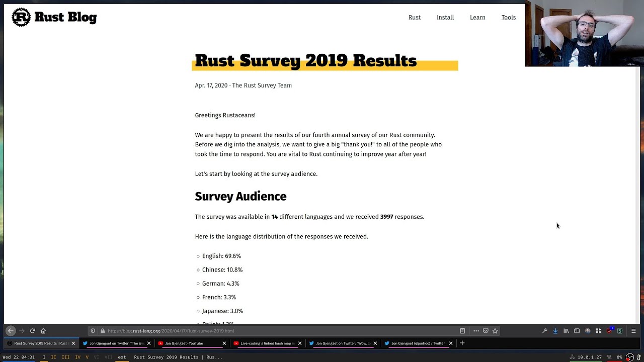Viewport: 644px width, 362px height.
Task: Switch to Jon Gjengset (@jonhoo) / Twitter tab
Action: click(x=419, y=343)
